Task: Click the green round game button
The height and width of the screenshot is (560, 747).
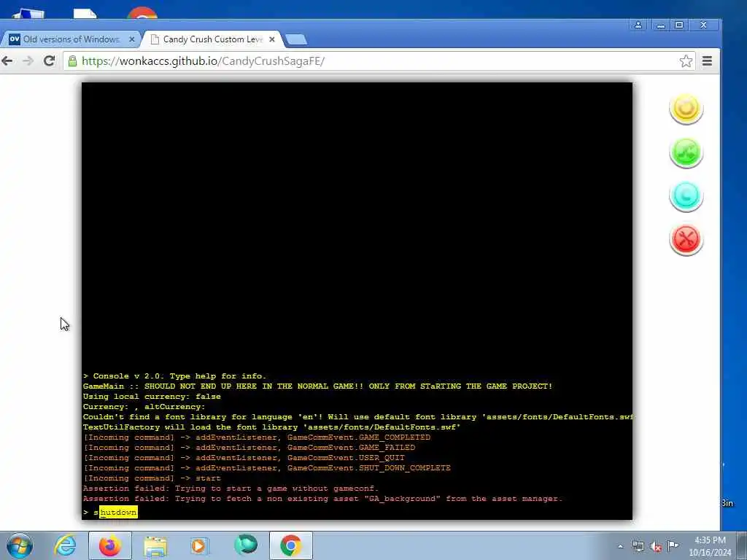Action: click(686, 152)
